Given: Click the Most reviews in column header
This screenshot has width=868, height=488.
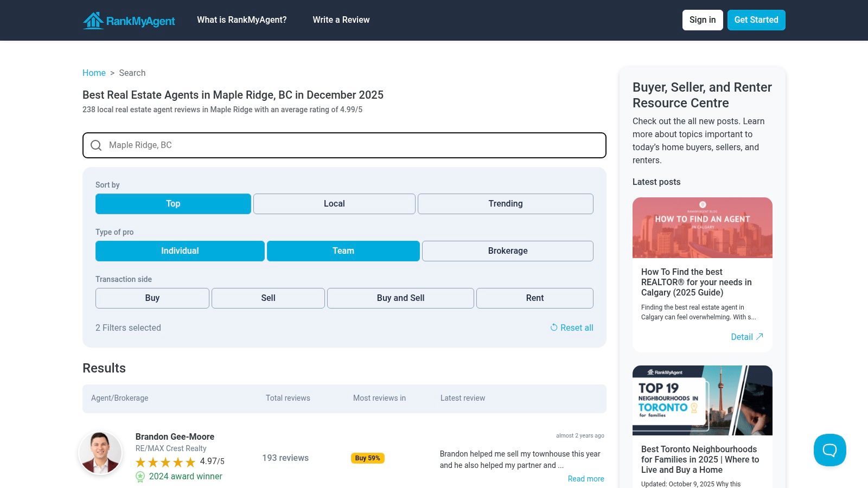Looking at the screenshot, I should coord(379,398).
